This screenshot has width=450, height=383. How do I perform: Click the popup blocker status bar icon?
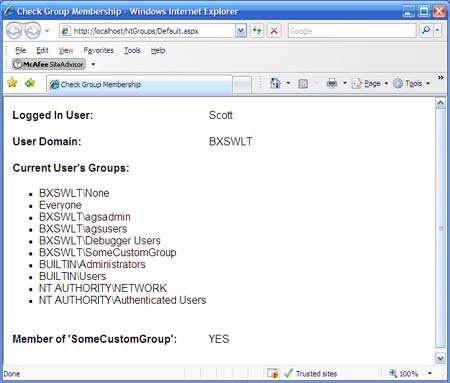(x=273, y=373)
